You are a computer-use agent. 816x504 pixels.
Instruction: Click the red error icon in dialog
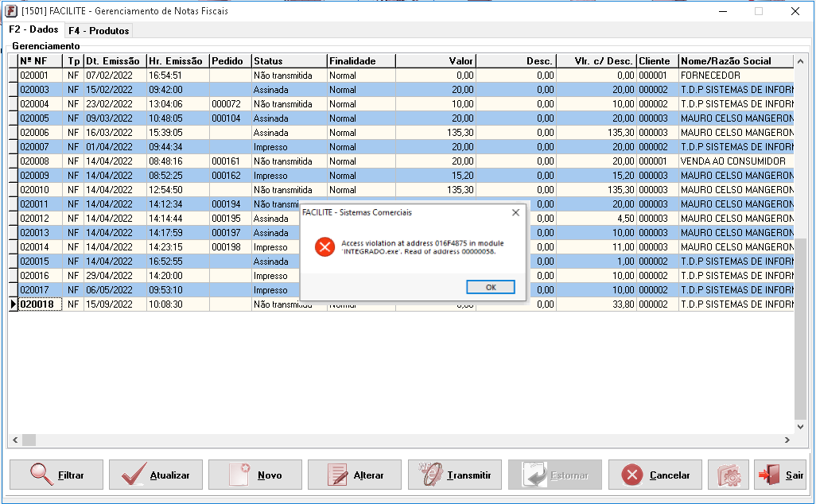pyautogui.click(x=324, y=246)
